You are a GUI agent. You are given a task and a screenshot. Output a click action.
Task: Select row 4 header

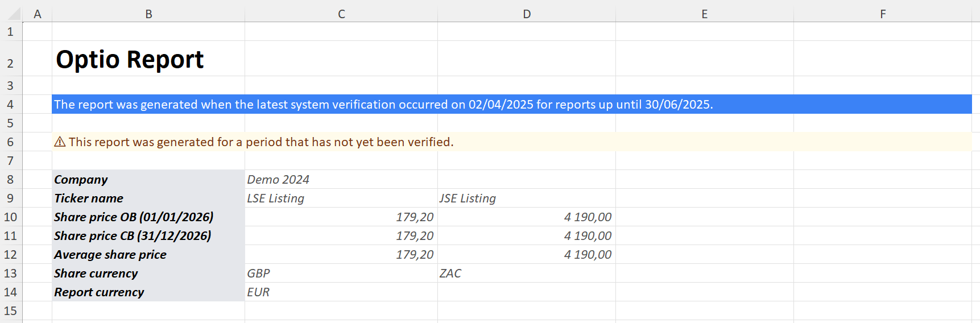[11, 104]
